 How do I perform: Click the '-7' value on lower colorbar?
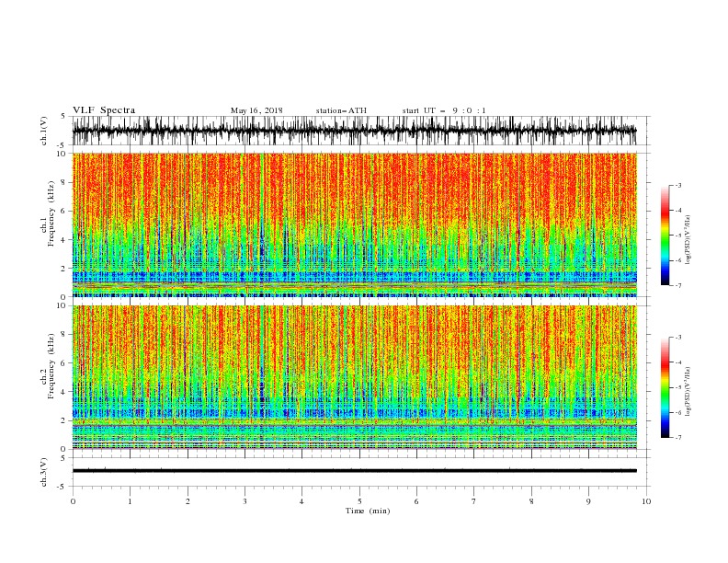pyautogui.click(x=677, y=438)
